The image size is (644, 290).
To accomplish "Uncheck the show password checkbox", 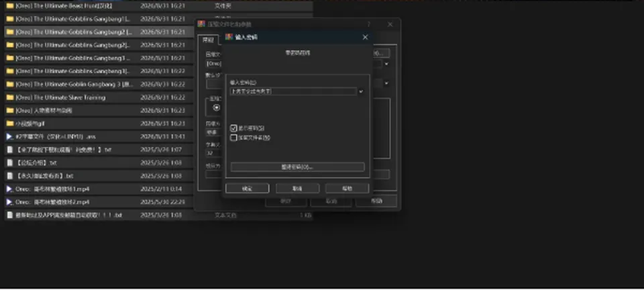I will point(233,129).
